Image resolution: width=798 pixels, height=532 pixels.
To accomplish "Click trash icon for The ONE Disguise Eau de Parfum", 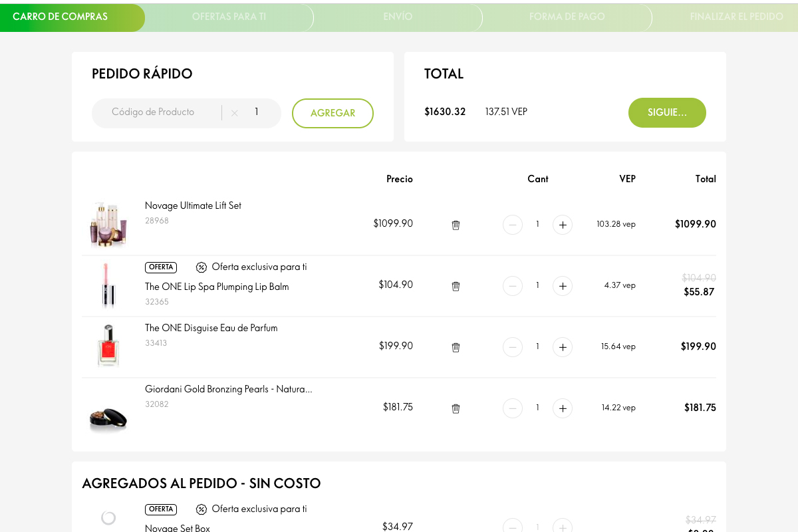I will [x=456, y=347].
